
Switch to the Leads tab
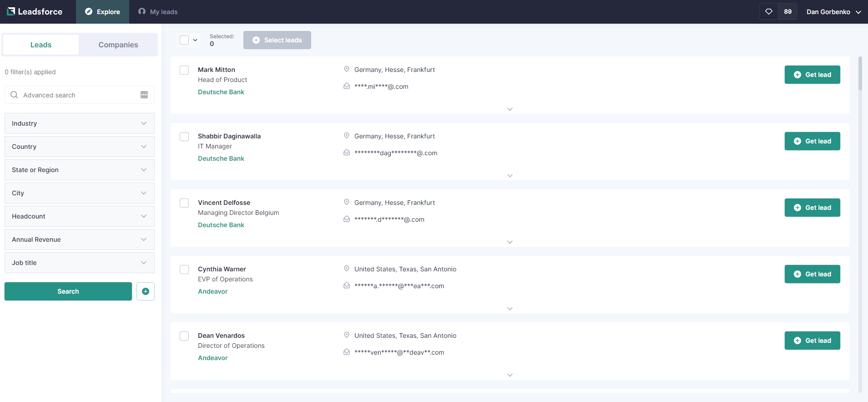click(x=41, y=45)
